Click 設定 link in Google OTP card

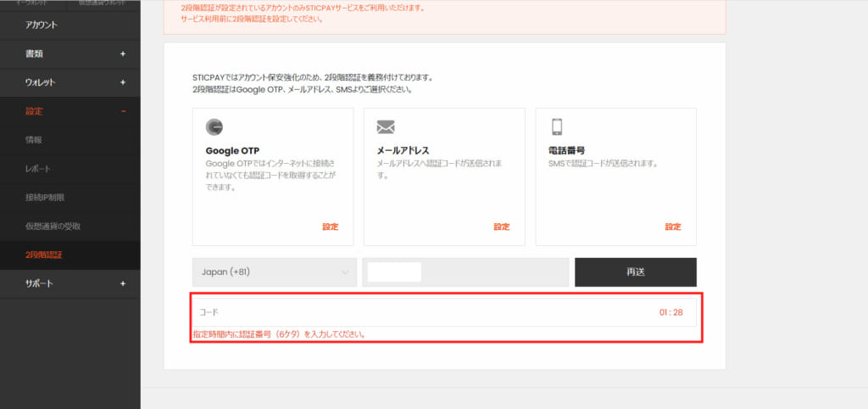pos(331,227)
